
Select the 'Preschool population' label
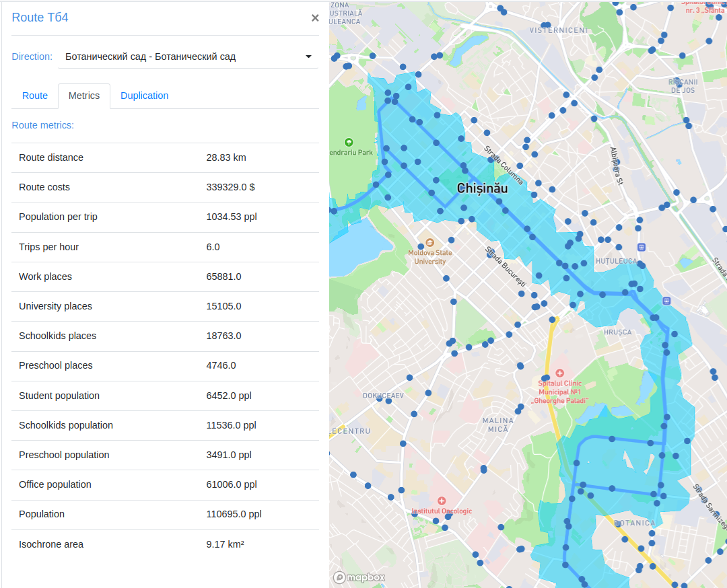[x=64, y=455]
